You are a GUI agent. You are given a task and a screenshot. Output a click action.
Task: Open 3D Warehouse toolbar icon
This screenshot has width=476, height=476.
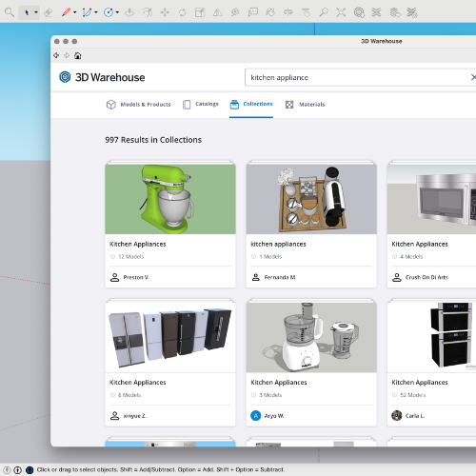click(359, 12)
